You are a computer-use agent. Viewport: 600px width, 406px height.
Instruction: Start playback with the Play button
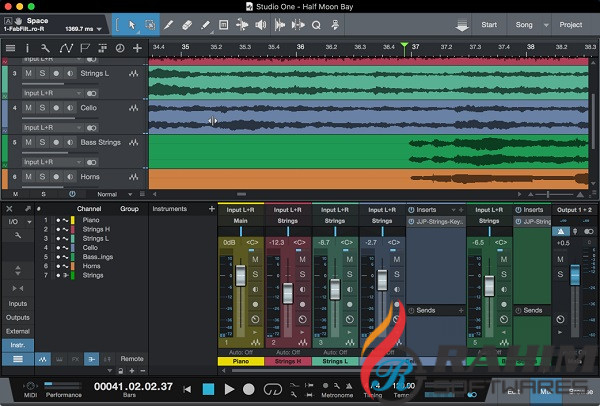click(229, 389)
